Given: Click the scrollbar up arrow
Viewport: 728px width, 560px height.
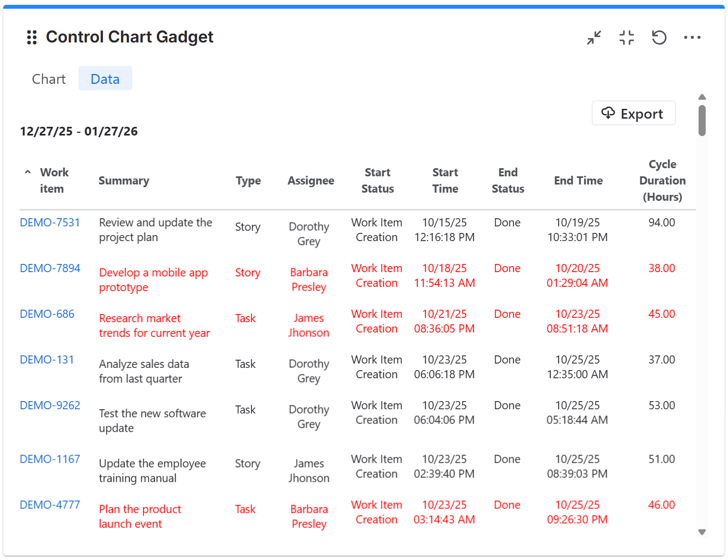Looking at the screenshot, I should click(x=702, y=96).
